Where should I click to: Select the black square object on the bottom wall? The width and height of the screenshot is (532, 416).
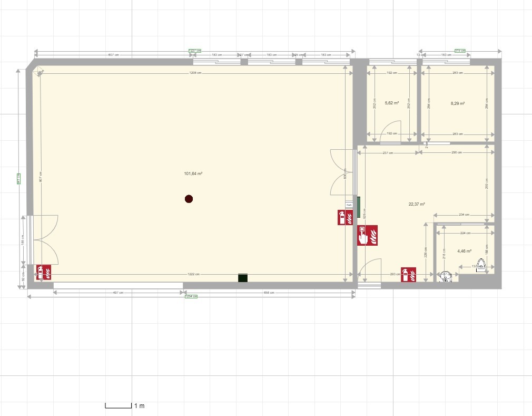243,278
